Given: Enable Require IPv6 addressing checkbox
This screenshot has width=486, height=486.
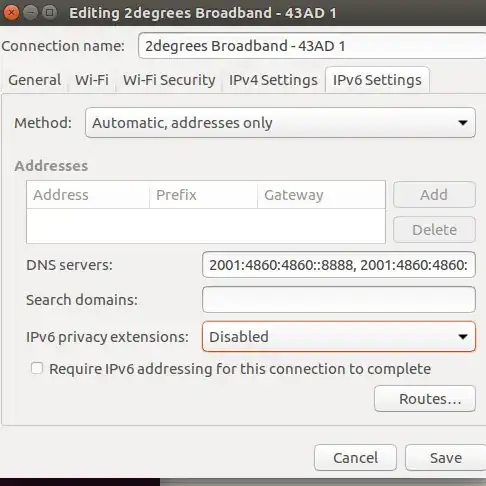Looking at the screenshot, I should pyautogui.click(x=37, y=369).
